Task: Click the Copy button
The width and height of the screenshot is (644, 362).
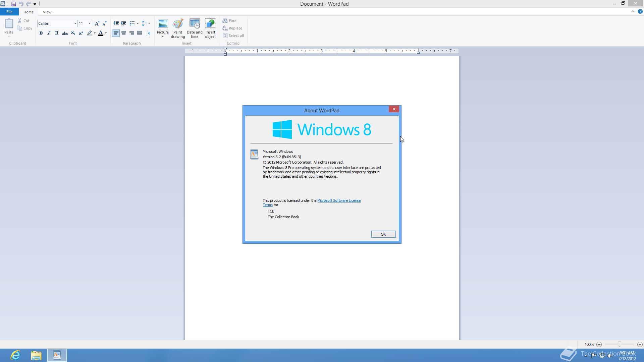Action: coord(25,28)
